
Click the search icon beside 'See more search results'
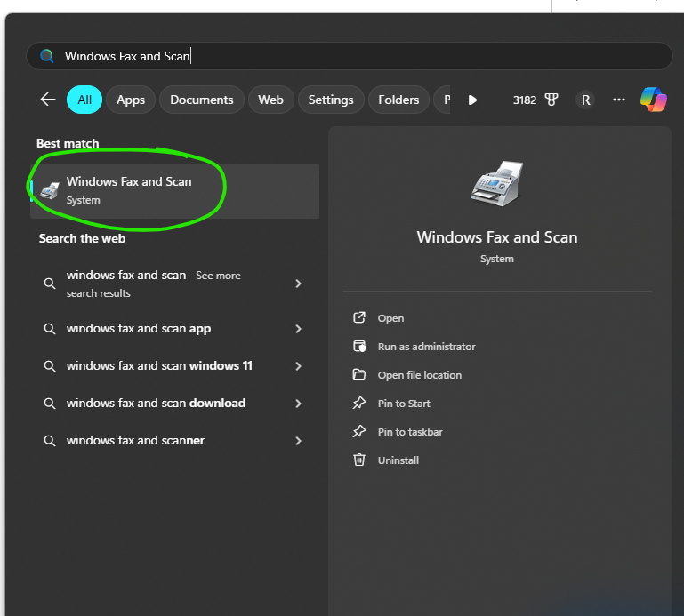tap(50, 284)
